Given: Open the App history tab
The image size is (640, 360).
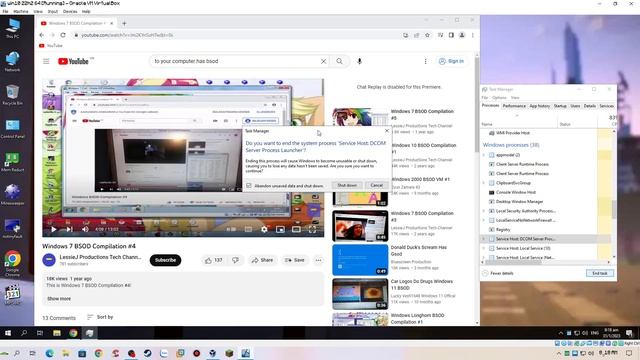Looking at the screenshot, I should (540, 106).
